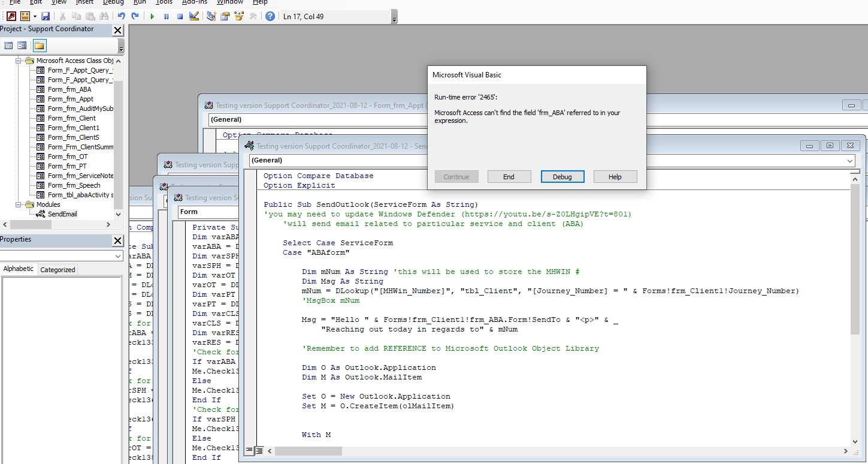The width and height of the screenshot is (868, 464).
Task: Close the Properties panel
Action: (117, 240)
